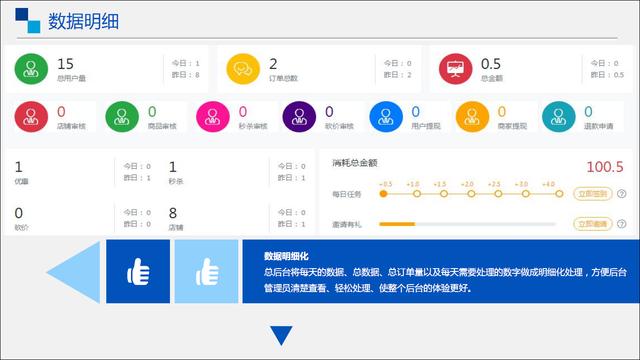Click the dark blue thumbs-up tile

tap(138, 271)
